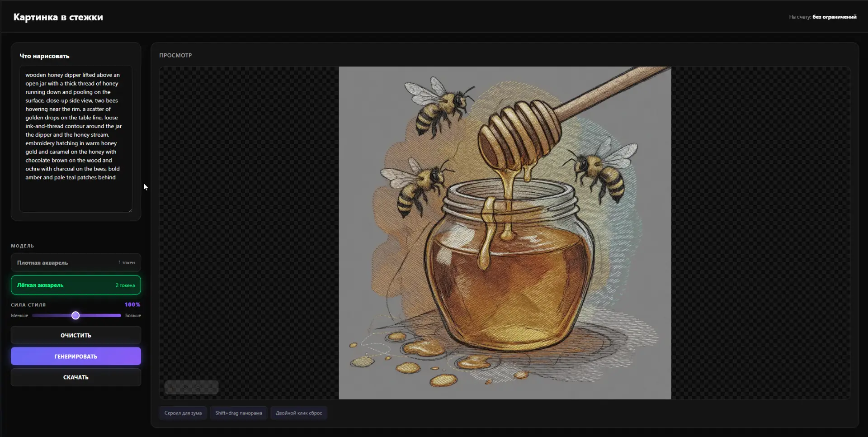Image resolution: width=868 pixels, height=437 pixels.
Task: Click the МОДЕЛЬ section label
Action: (x=23, y=246)
